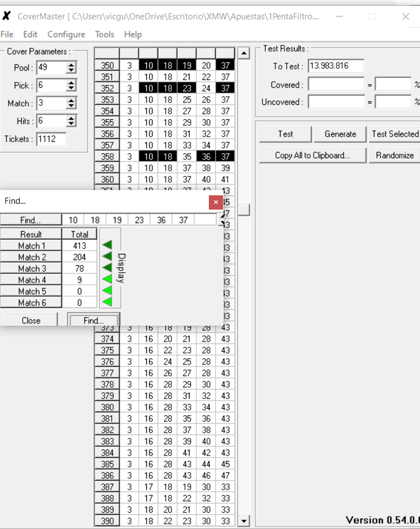Click the bottom Find... button in dialog
Screen dimensions: 420x529
(x=94, y=320)
